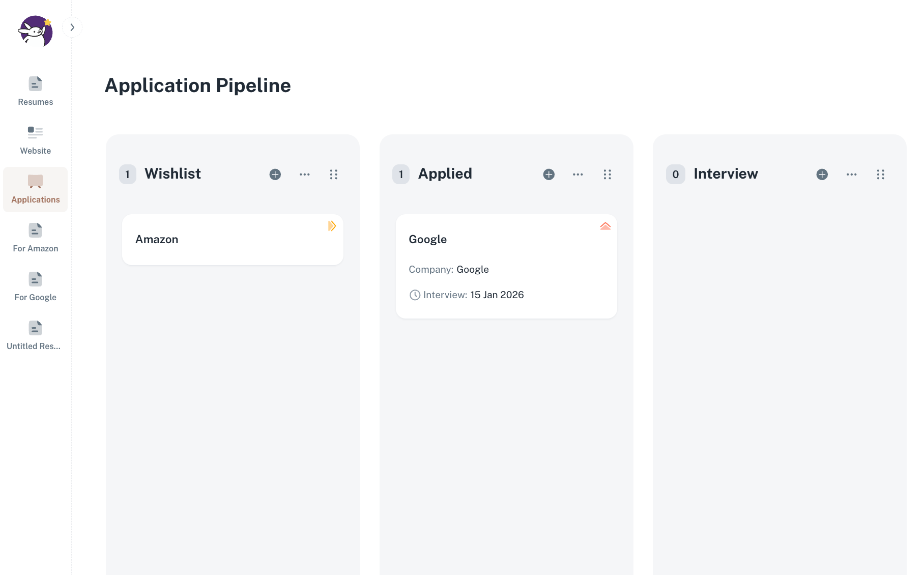924x575 pixels.
Task: Grab the Applied column drag handle
Action: pos(608,174)
